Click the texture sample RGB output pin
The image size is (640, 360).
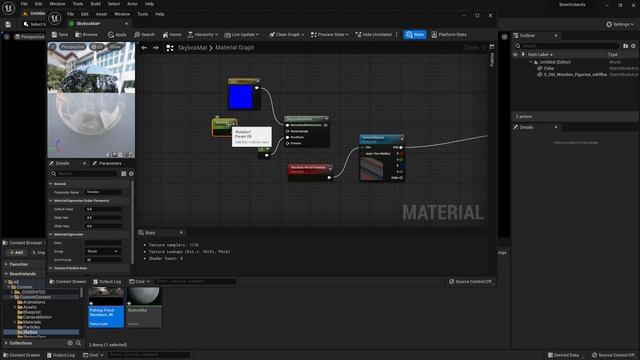coord(401,147)
